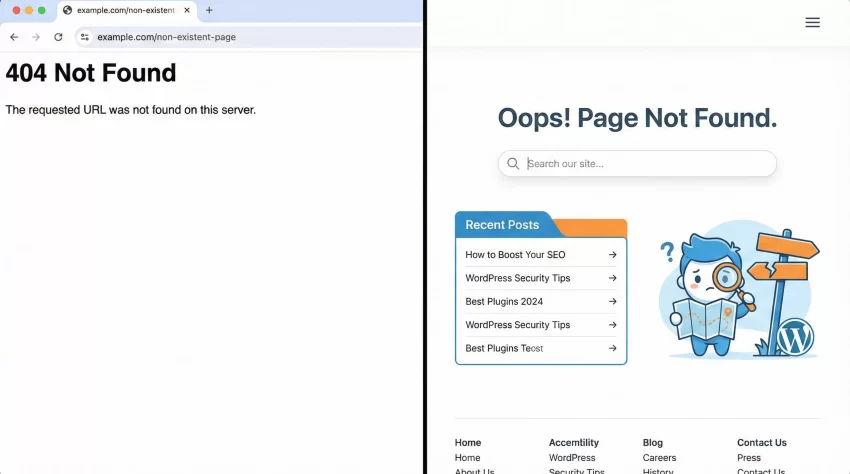The height and width of the screenshot is (474, 850).
Task: Click into the Search our site field
Action: coord(637,163)
